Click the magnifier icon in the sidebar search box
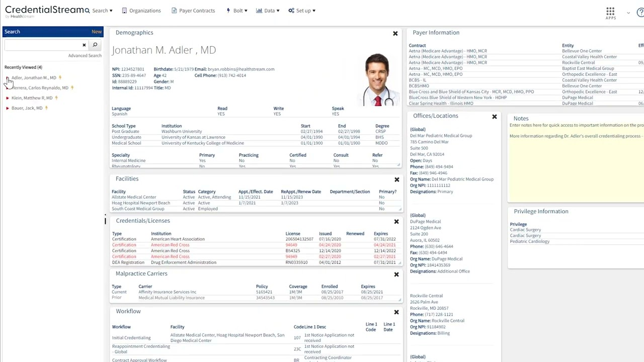This screenshot has width=644, height=362. click(95, 45)
